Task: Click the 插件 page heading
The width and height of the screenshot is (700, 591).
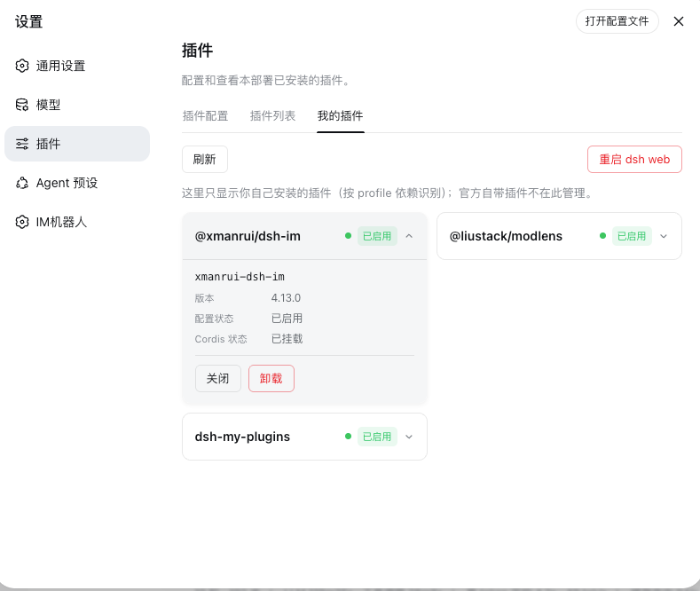Action: tap(197, 51)
